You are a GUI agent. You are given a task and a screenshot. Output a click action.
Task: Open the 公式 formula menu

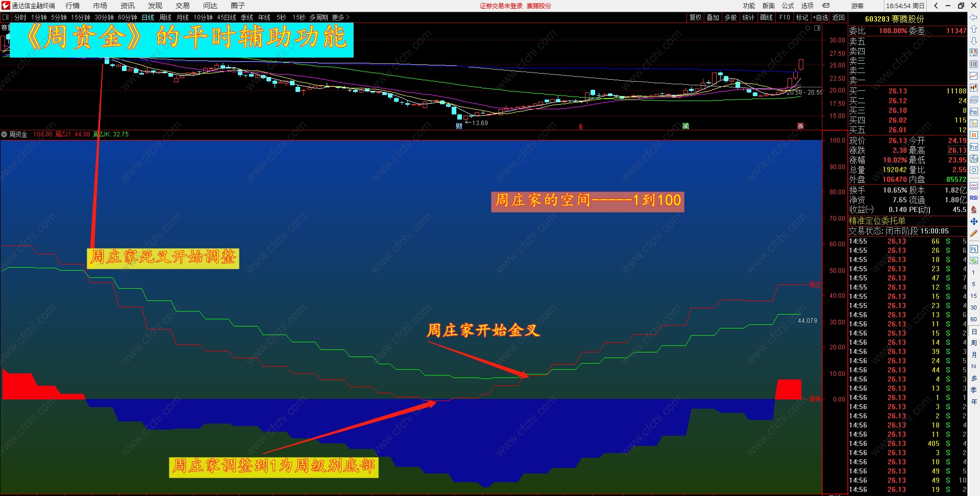pyautogui.click(x=788, y=6)
